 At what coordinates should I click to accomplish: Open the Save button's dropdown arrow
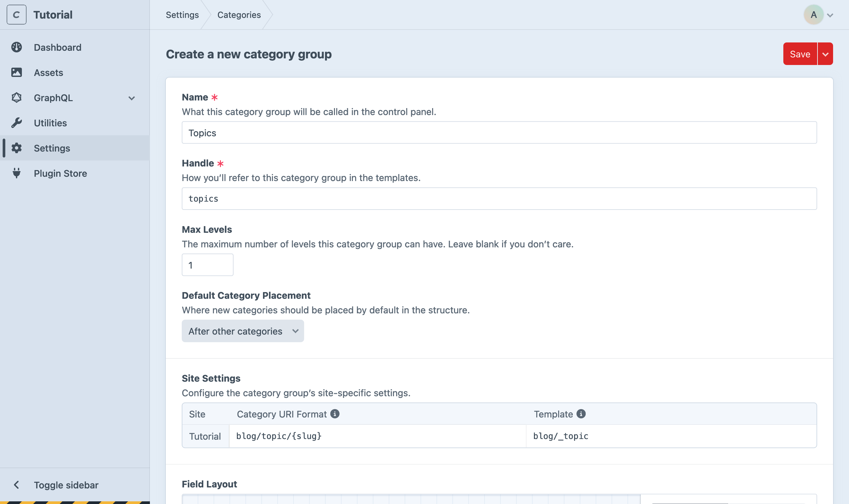click(825, 54)
